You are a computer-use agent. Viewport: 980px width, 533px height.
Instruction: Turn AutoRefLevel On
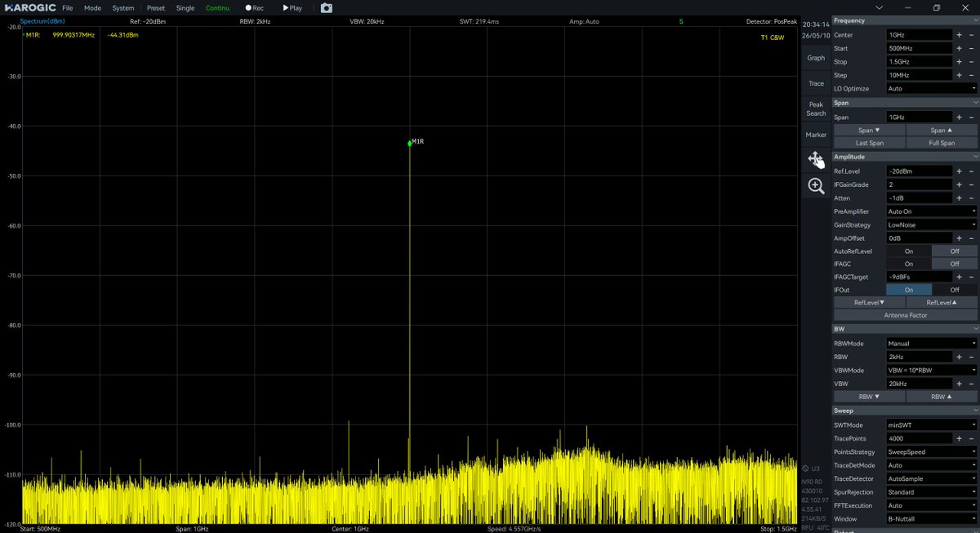(908, 251)
